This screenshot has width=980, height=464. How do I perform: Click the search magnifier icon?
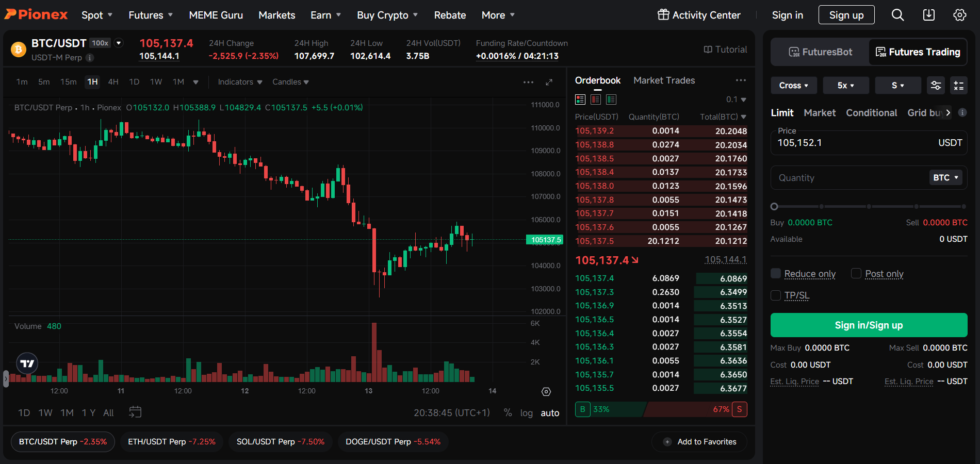point(897,15)
